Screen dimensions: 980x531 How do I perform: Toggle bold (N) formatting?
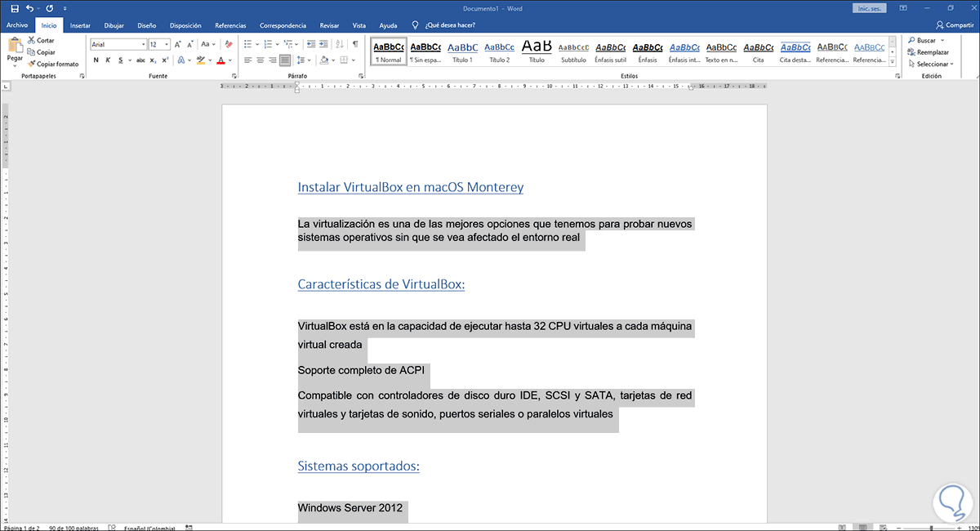[96, 60]
